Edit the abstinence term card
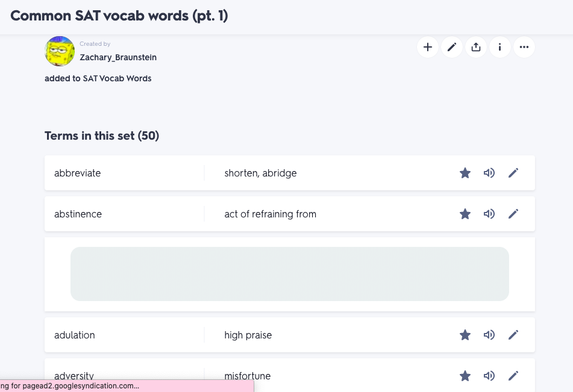573x392 pixels. point(513,214)
